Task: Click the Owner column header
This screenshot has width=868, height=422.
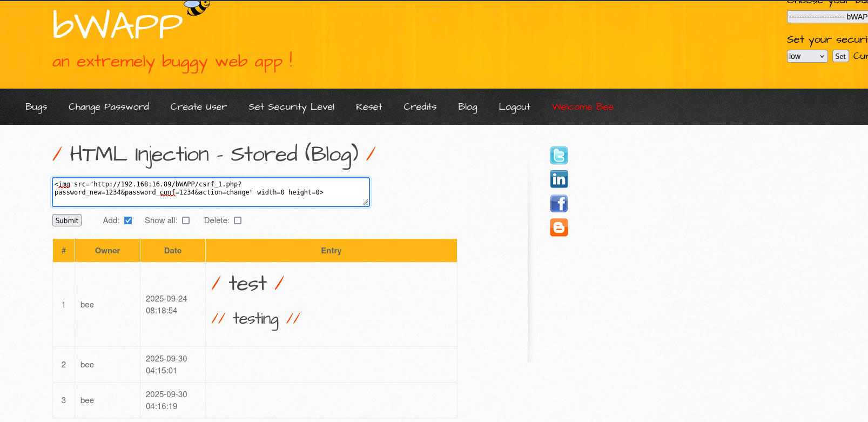Action: click(x=107, y=251)
